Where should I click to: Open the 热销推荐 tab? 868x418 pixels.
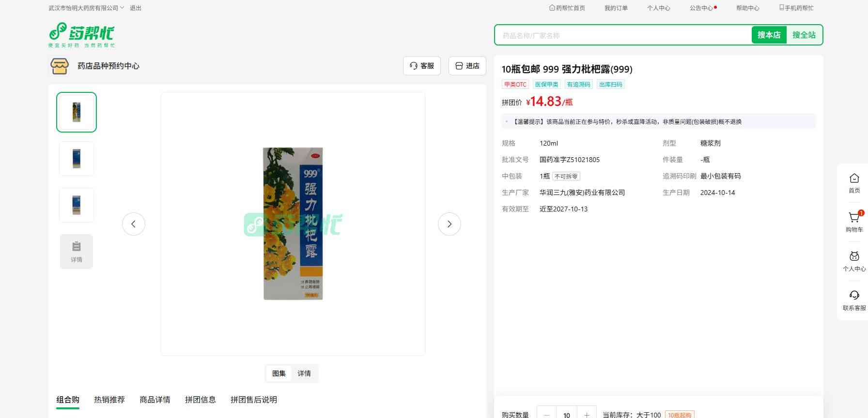coord(109,400)
